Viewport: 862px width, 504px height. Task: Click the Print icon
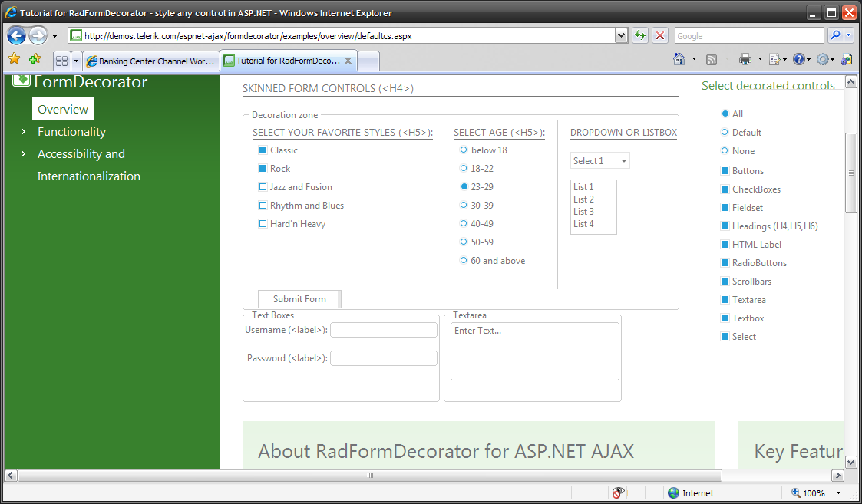(x=745, y=59)
